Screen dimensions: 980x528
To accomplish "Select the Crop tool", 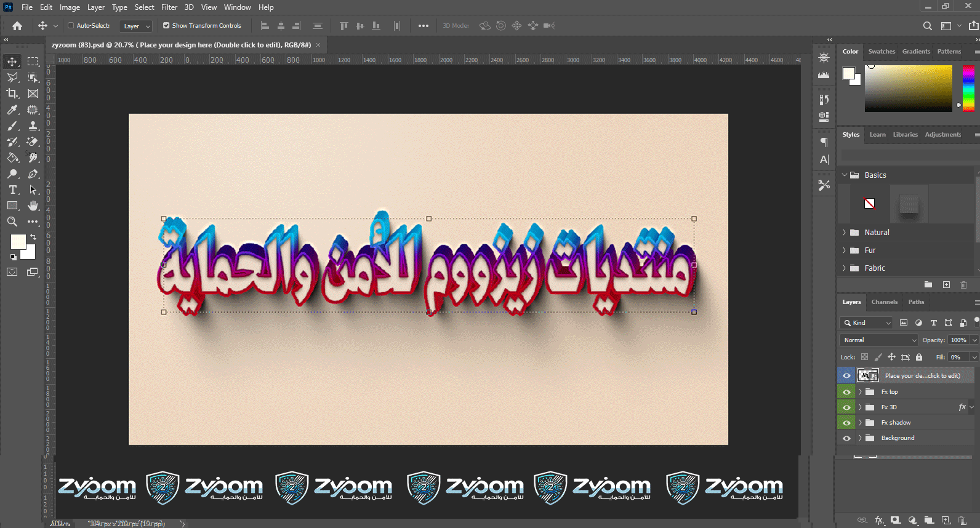I will pyautogui.click(x=12, y=94).
